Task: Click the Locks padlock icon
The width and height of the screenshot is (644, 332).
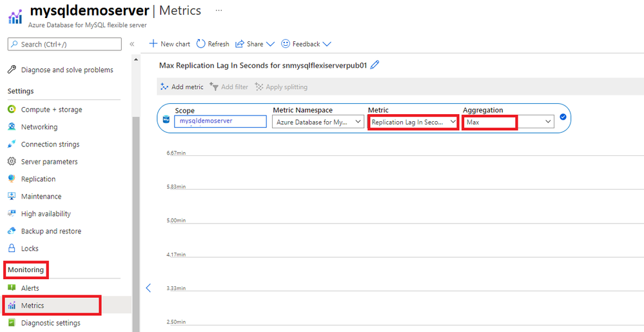Action: coord(12,248)
